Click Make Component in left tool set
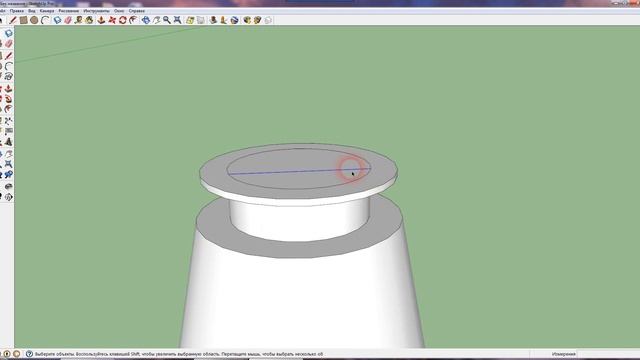640x360 pixels. [x=9, y=33]
